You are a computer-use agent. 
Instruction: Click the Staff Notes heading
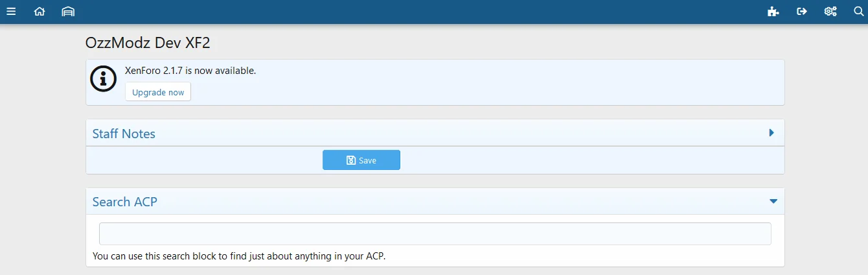click(x=124, y=134)
